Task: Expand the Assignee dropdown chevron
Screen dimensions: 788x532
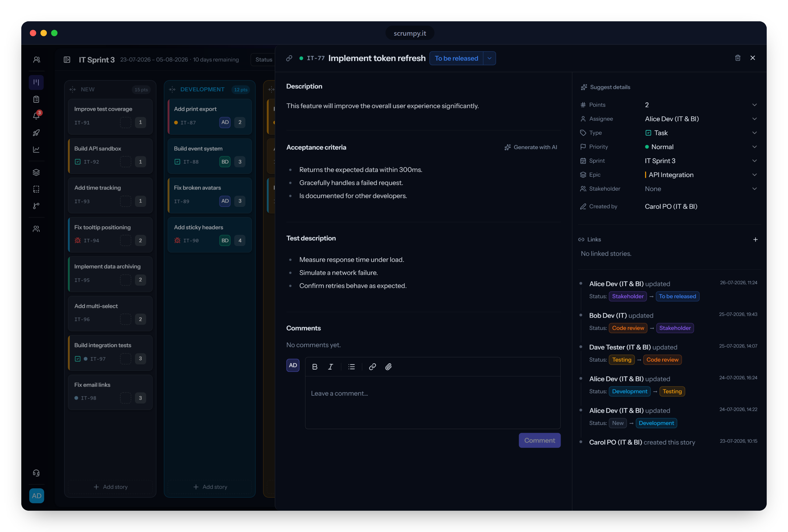Action: coord(754,119)
